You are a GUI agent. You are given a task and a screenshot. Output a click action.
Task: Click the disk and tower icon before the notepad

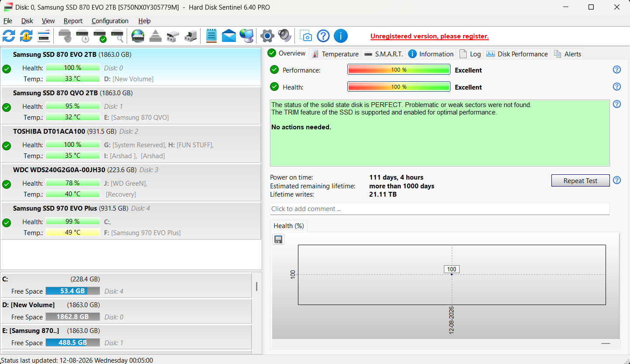pos(190,36)
